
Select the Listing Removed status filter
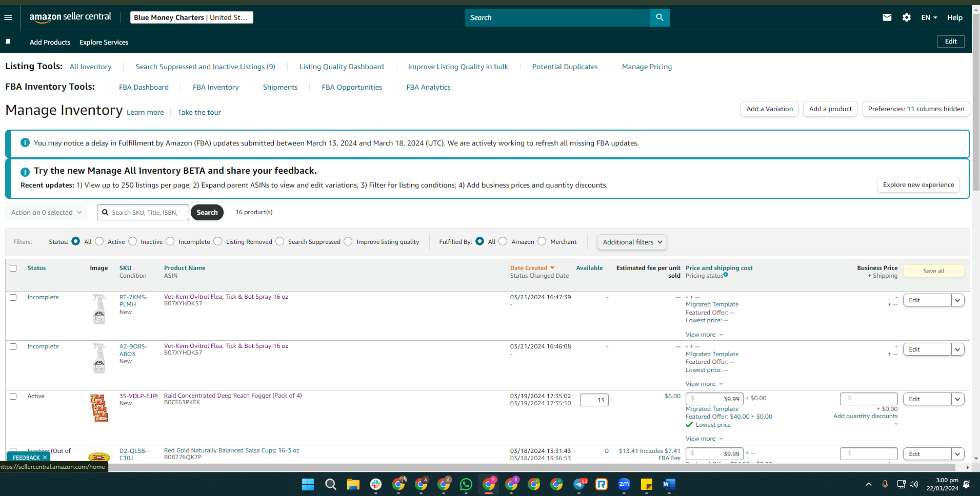pyautogui.click(x=218, y=241)
